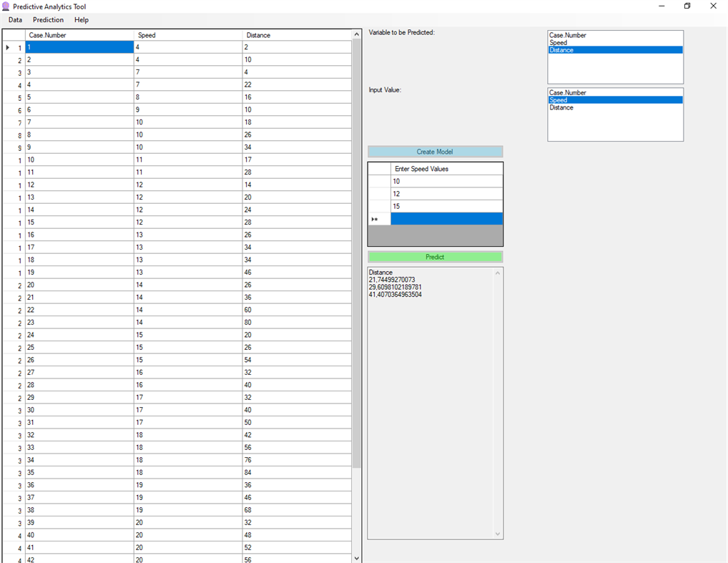This screenshot has height=563, width=728.
Task: Open the Prediction menu
Action: point(48,20)
